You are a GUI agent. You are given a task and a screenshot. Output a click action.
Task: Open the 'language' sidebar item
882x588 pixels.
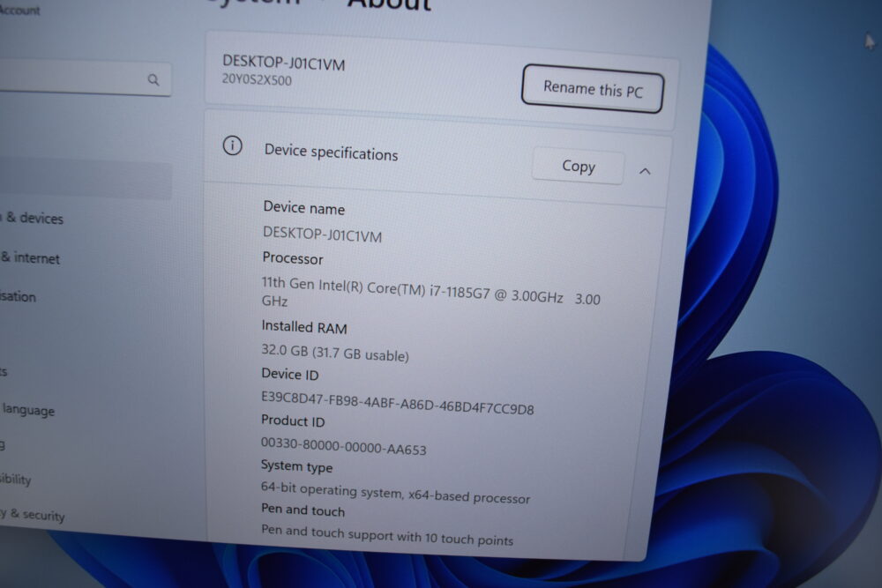pyautogui.click(x=28, y=410)
